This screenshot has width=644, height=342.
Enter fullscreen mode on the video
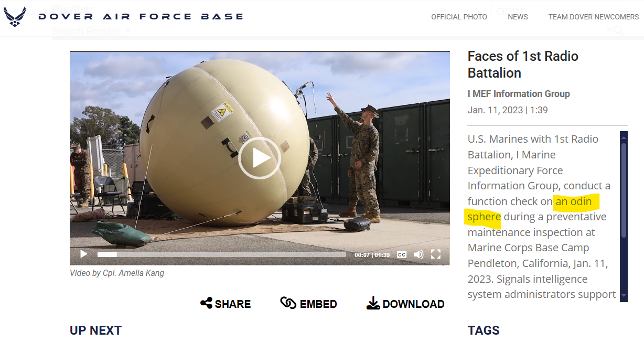click(x=436, y=254)
